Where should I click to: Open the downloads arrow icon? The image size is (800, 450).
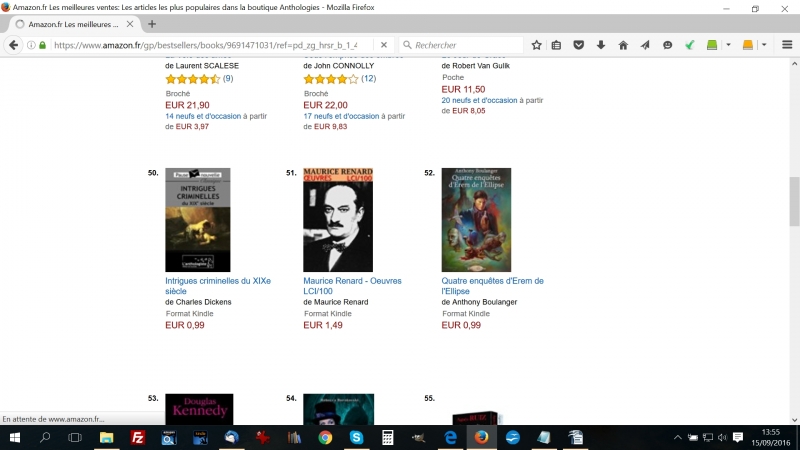[x=601, y=45]
